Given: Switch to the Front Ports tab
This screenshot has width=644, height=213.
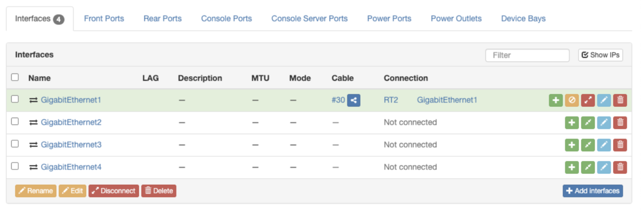Looking at the screenshot, I should tap(104, 18).
